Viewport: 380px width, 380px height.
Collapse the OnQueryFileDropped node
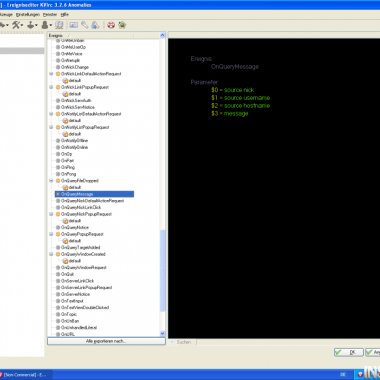[x=51, y=181]
